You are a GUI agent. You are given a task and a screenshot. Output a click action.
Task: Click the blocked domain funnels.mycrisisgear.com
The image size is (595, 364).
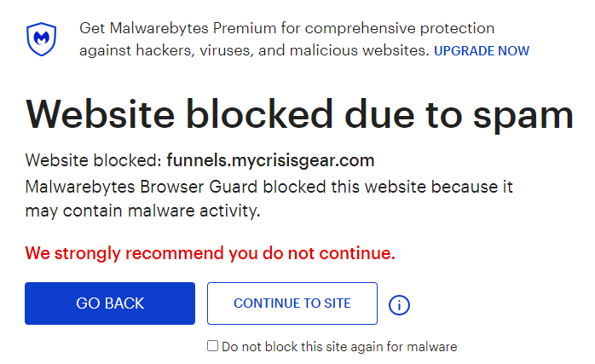(270, 160)
